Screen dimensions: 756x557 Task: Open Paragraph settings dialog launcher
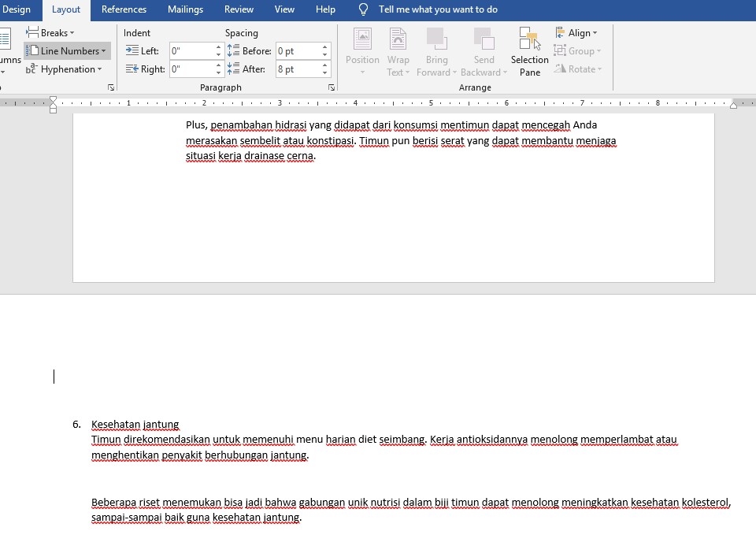[332, 87]
